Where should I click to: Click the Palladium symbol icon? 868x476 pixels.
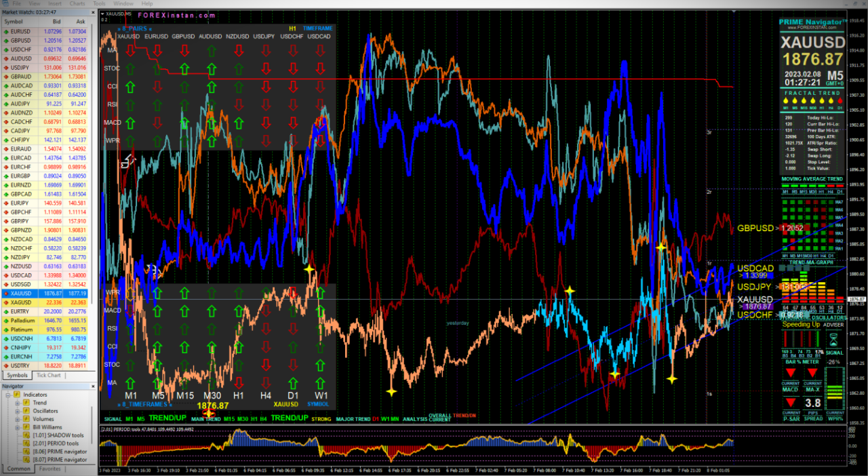6,319
